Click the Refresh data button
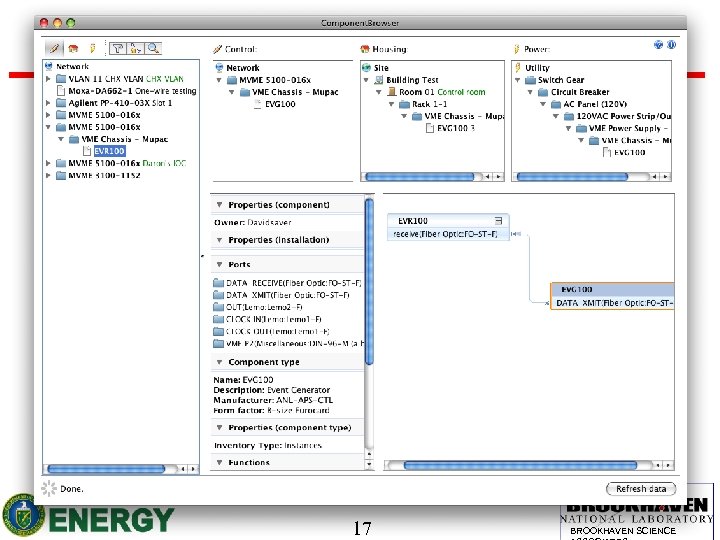Image resolution: width=720 pixels, height=540 pixels. [x=641, y=489]
